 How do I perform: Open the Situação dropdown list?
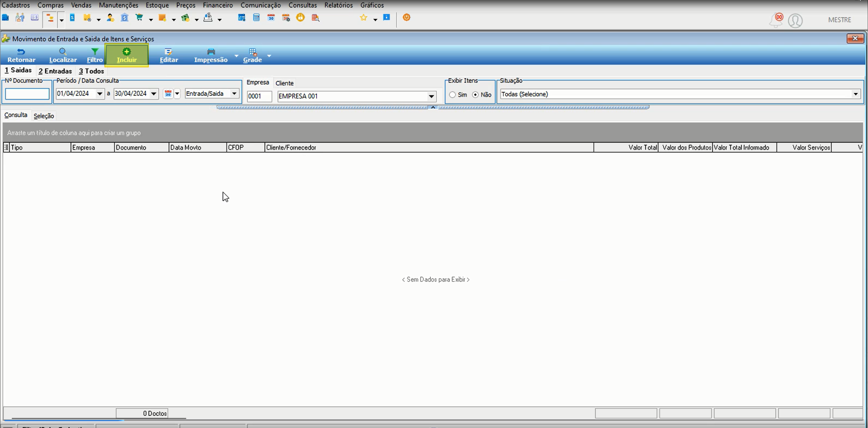pos(855,94)
